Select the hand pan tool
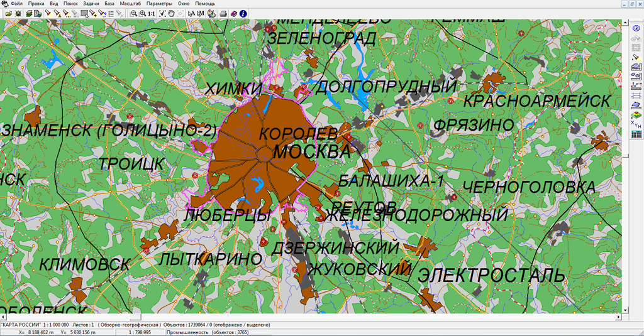 [171, 14]
